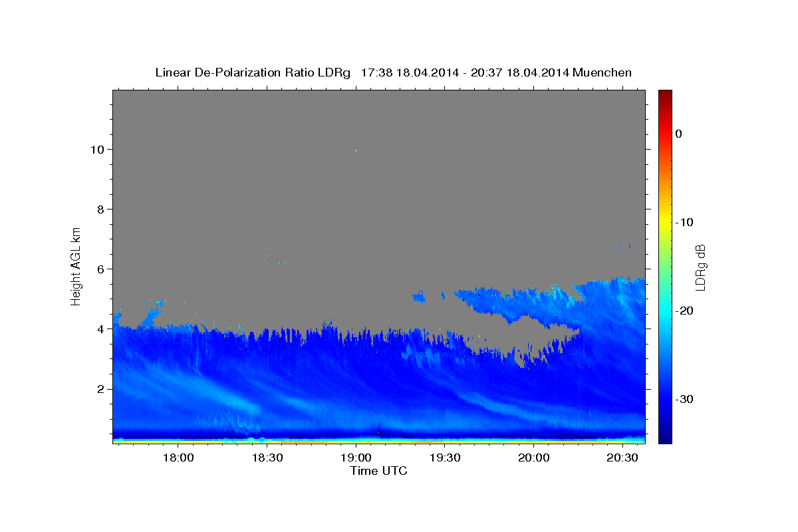The image size is (798, 532).
Task: Click the isolated white dot at 10 km height
Action: point(356,150)
